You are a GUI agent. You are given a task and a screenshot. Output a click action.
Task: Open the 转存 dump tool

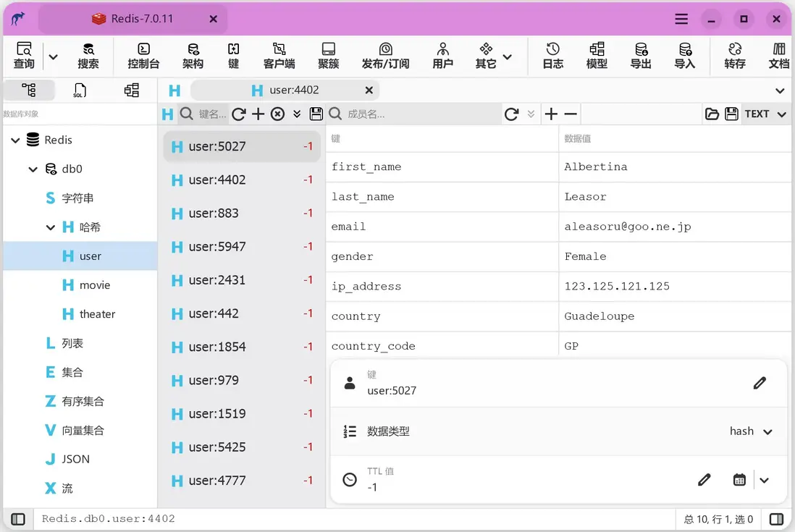(x=735, y=56)
